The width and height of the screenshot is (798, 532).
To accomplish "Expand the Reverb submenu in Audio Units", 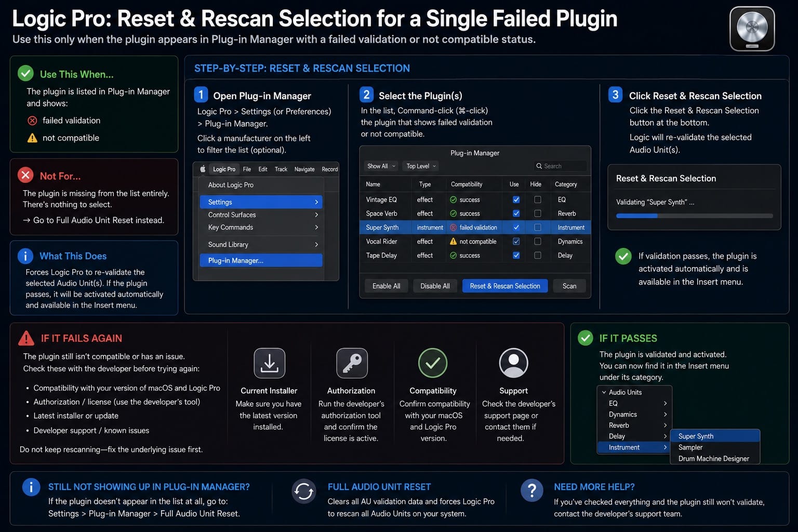I will pos(665,425).
